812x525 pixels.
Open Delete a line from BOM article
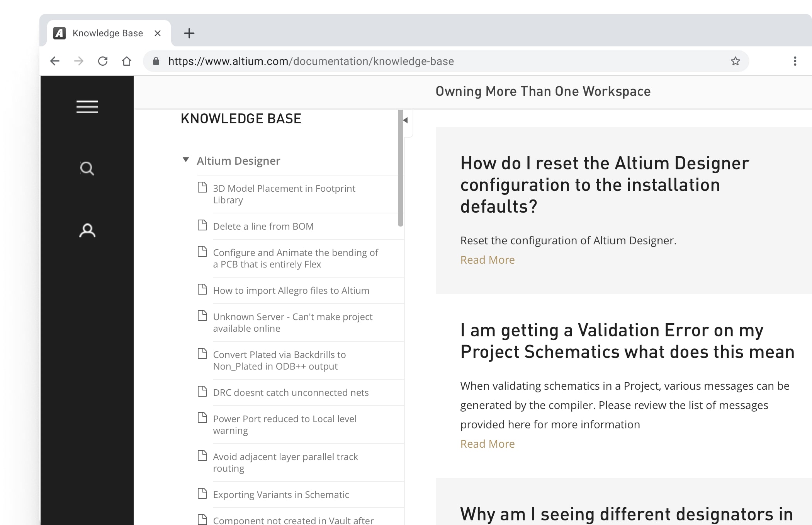(263, 226)
